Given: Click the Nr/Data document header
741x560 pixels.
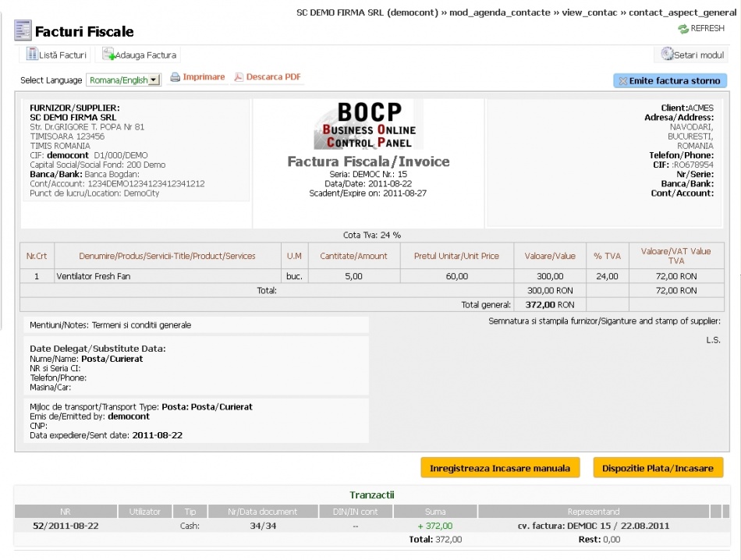Looking at the screenshot, I should [x=263, y=512].
